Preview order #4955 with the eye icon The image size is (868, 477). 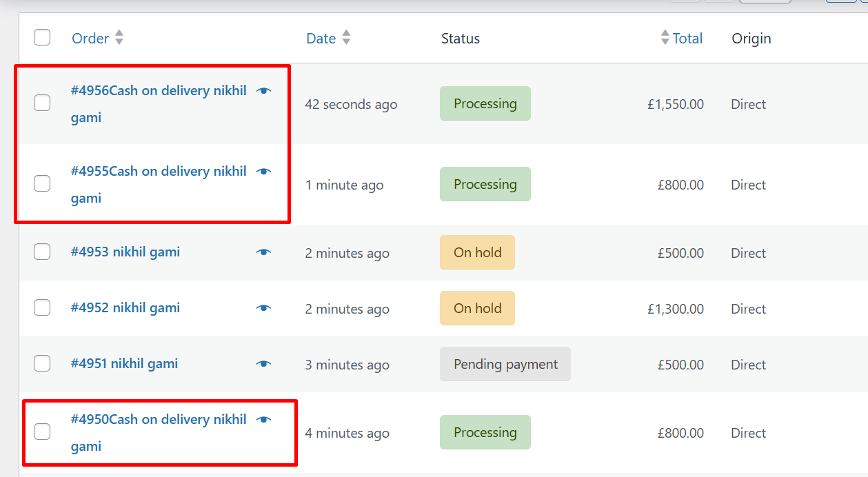click(263, 172)
